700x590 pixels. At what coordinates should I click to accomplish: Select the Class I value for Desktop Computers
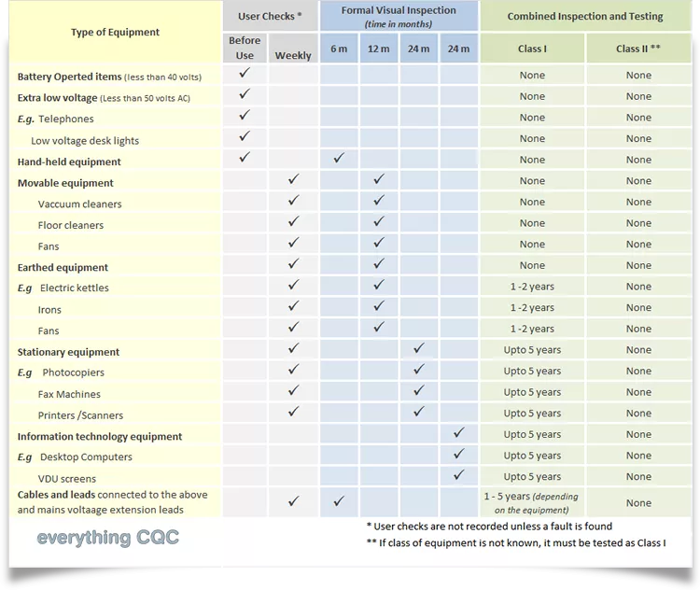pyautogui.click(x=532, y=456)
